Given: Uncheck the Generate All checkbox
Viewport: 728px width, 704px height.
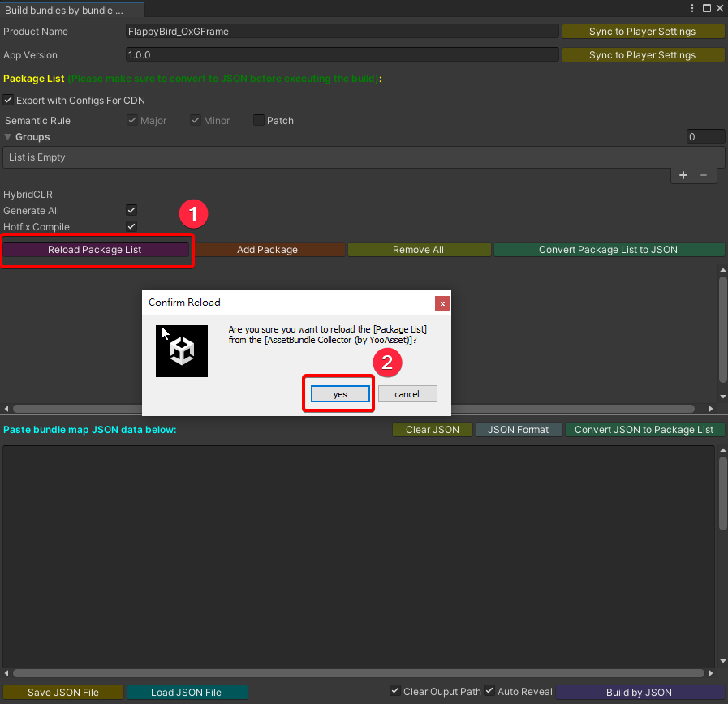Looking at the screenshot, I should coord(131,211).
